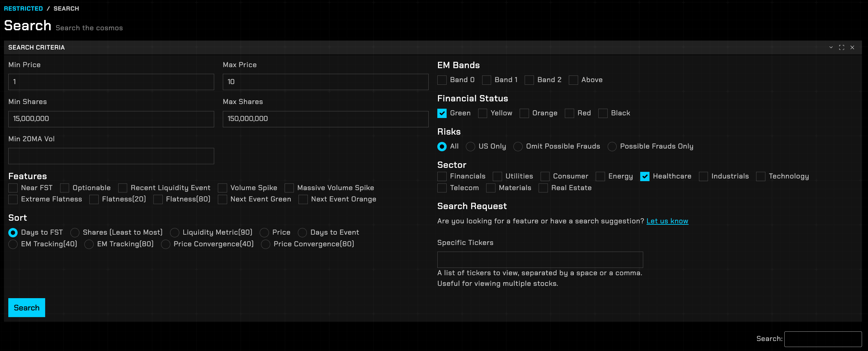
Task: Choose Omit Possible Frauds
Action: point(518,146)
